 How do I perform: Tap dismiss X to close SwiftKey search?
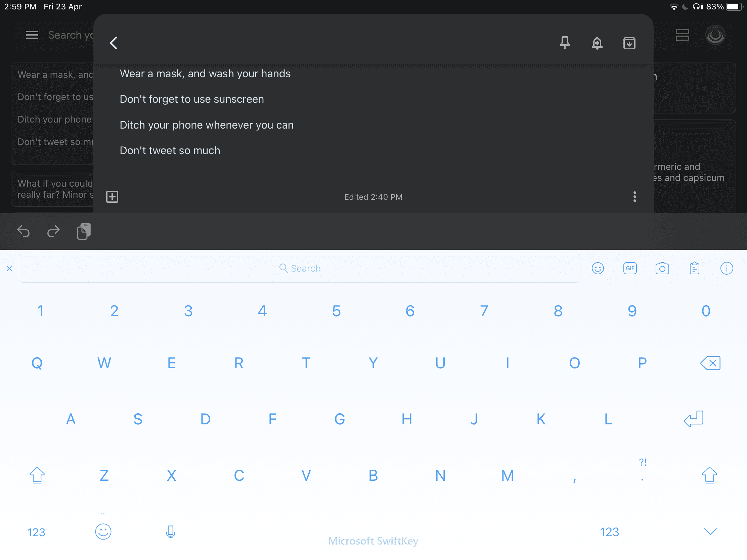[9, 268]
